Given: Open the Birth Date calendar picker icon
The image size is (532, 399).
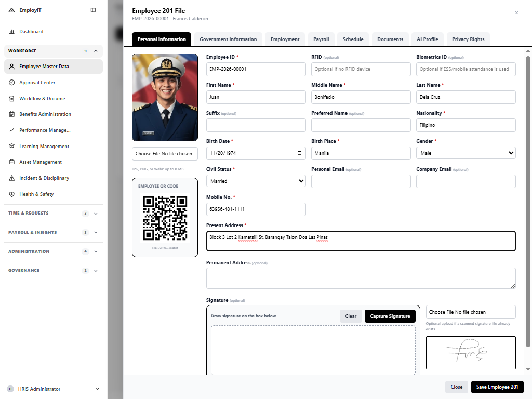Looking at the screenshot, I should (x=299, y=153).
